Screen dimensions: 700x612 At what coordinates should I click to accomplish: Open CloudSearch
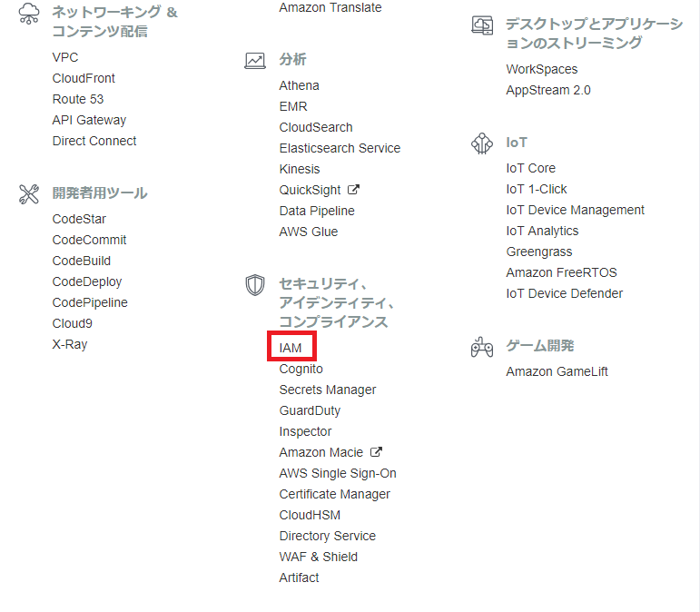tap(316, 128)
